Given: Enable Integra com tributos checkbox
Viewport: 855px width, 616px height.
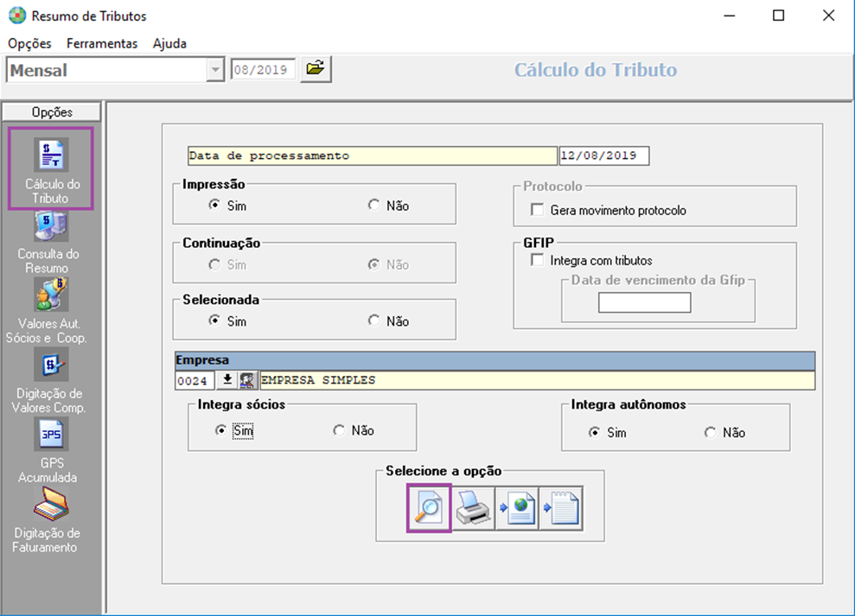Looking at the screenshot, I should [537, 260].
